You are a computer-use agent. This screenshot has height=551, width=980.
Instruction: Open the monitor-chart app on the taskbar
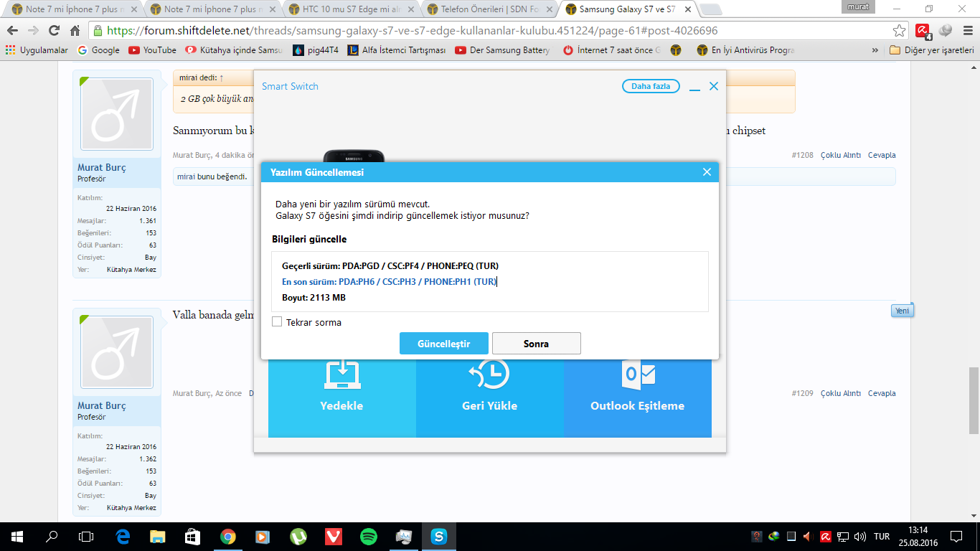coord(403,536)
